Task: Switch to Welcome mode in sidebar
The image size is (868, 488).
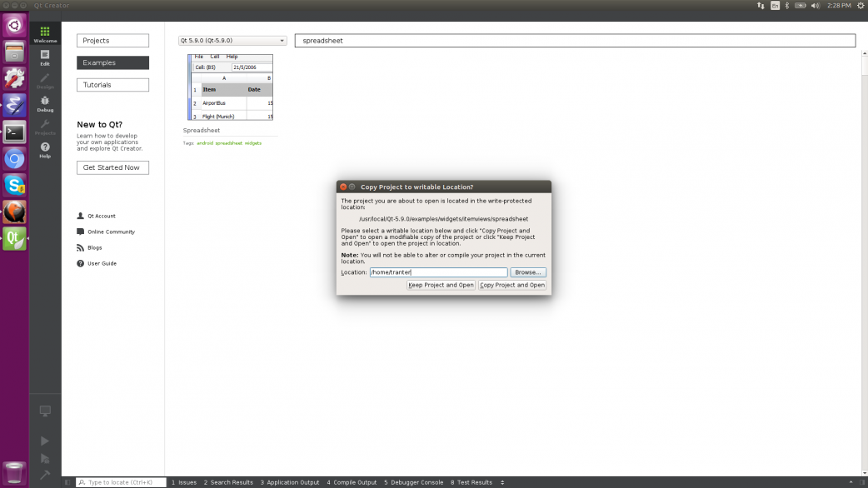Action: click(45, 33)
